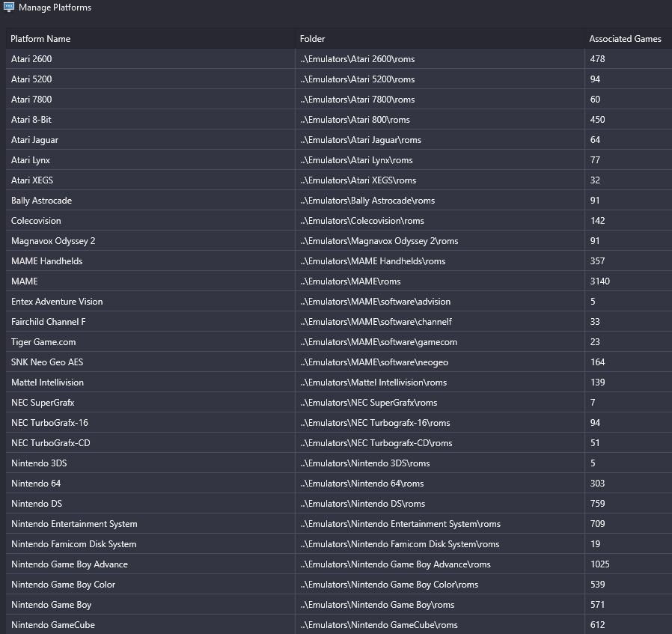Select the Nintendo Game Boy Advance platform name
This screenshot has height=634, width=672.
coord(70,564)
